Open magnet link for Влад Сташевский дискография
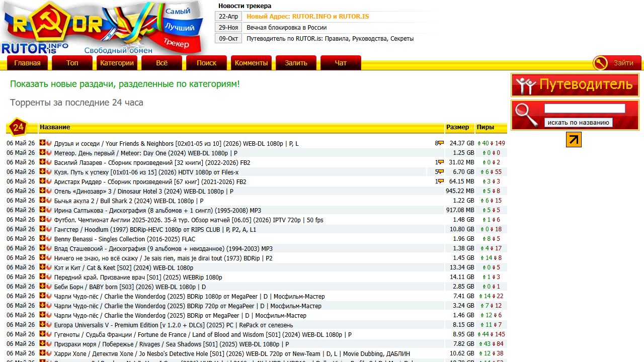 point(49,248)
